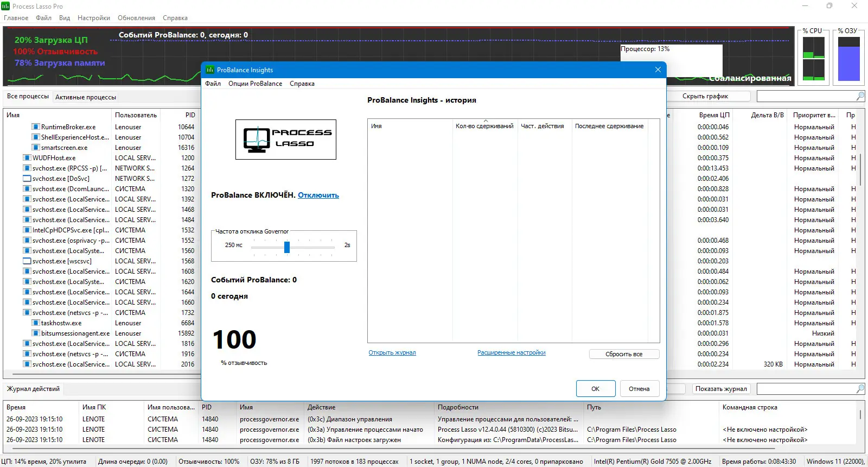This screenshot has height=467, width=868.
Task: Click the WUDFHost.exe process icon
Action: (x=27, y=158)
